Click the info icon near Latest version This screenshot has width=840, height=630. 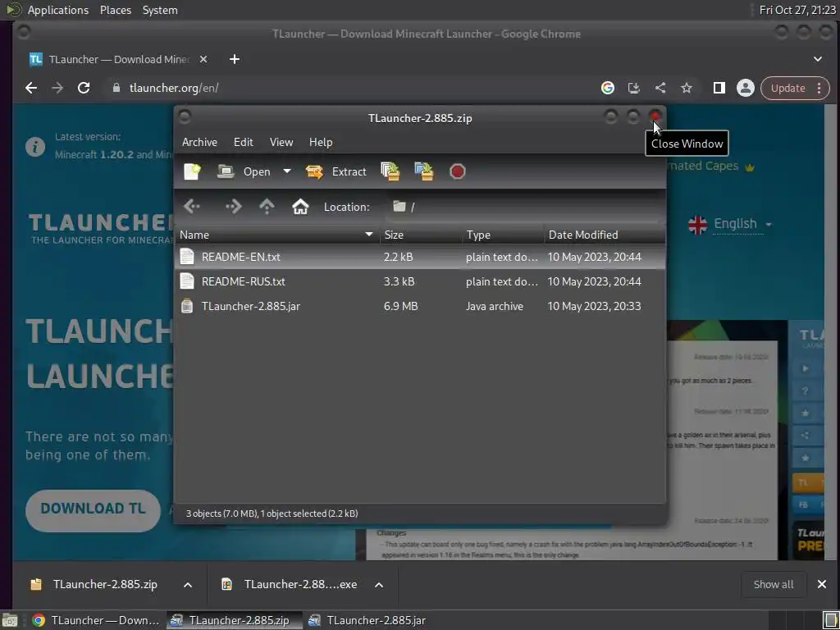tap(35, 146)
